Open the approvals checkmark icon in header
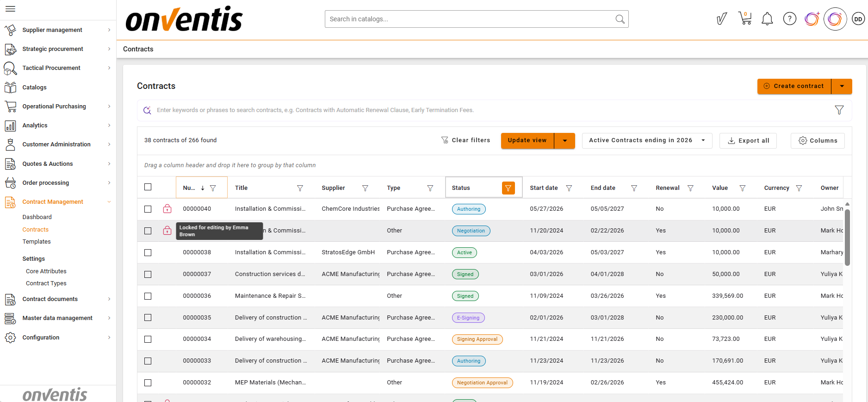The height and width of the screenshot is (402, 868). [x=722, y=19]
